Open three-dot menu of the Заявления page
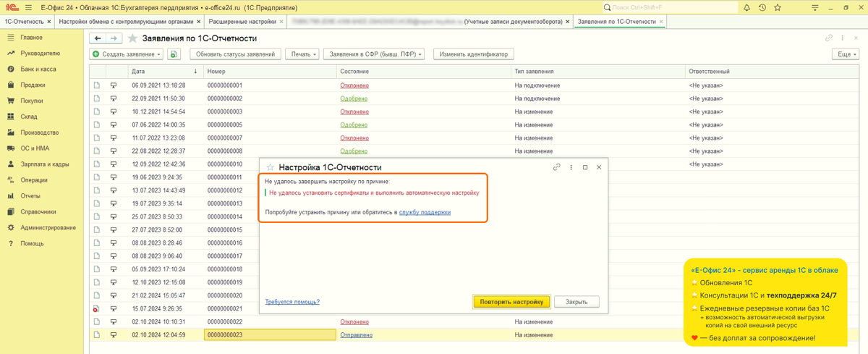Image resolution: width=868 pixels, height=354 pixels. [x=843, y=38]
